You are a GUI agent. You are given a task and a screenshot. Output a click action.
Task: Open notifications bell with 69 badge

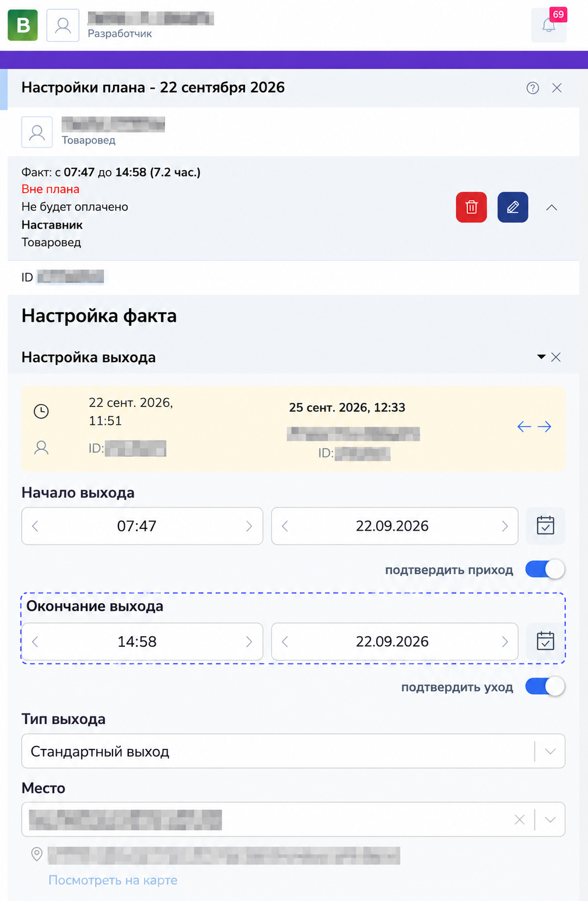549,26
